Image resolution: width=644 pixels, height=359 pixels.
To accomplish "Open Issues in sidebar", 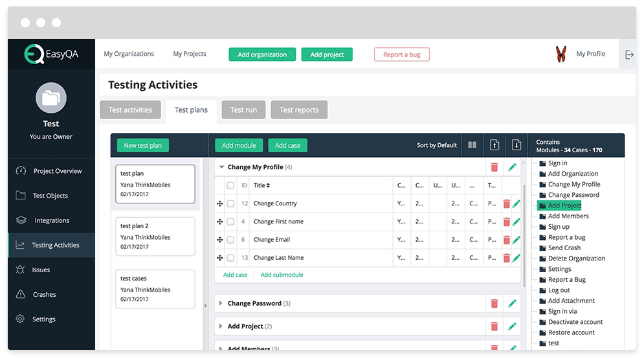I will 51,270.
